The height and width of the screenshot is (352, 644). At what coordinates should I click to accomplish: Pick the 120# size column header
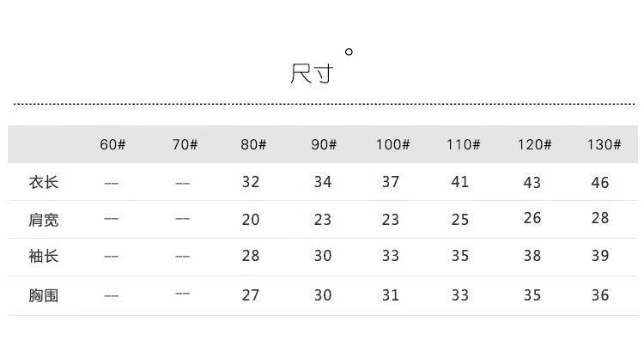[x=532, y=144]
